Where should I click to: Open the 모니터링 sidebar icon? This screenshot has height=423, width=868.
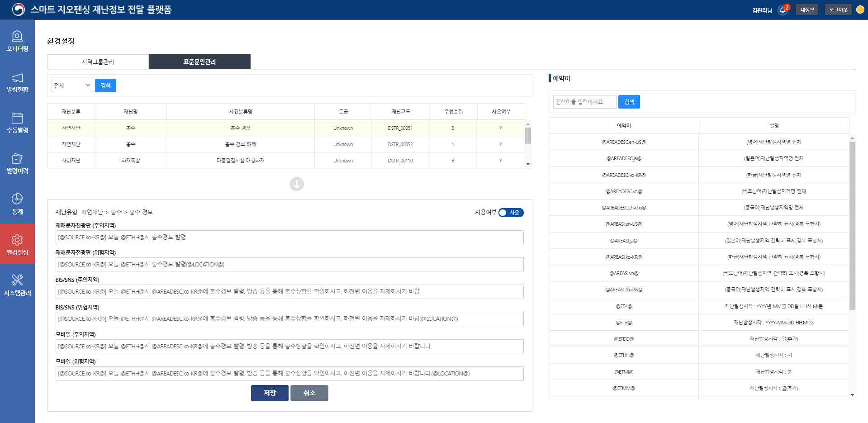point(17,36)
